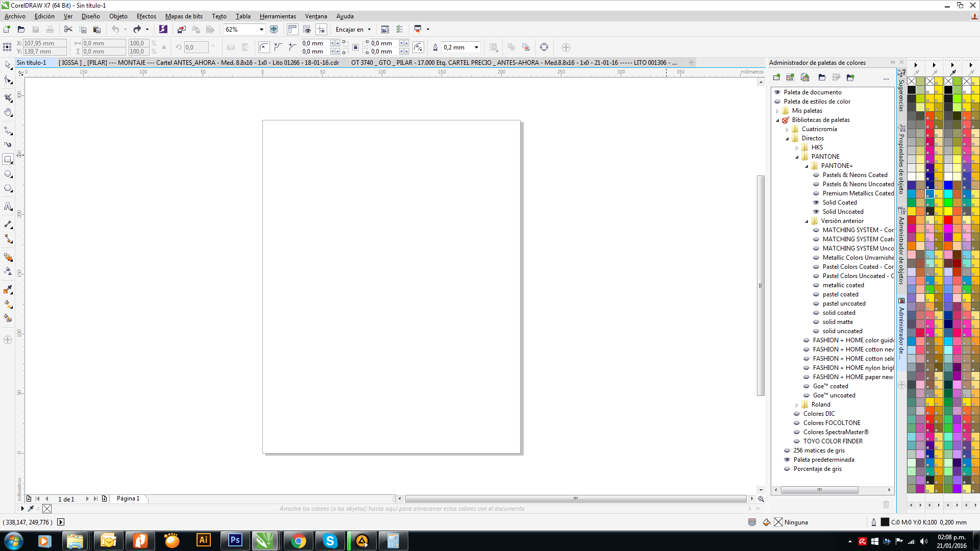
Task: Hide the Solid Uncoated palette
Action: pyautogui.click(x=816, y=212)
